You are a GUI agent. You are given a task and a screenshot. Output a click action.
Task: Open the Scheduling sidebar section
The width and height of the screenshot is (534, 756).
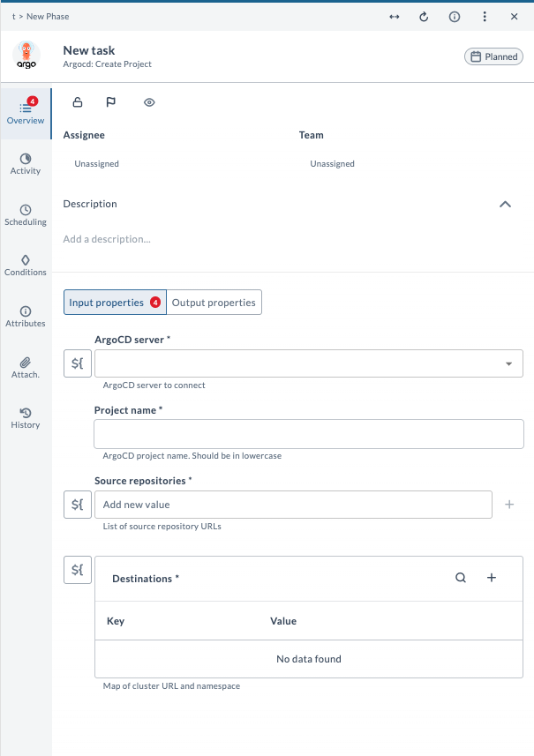(26, 215)
